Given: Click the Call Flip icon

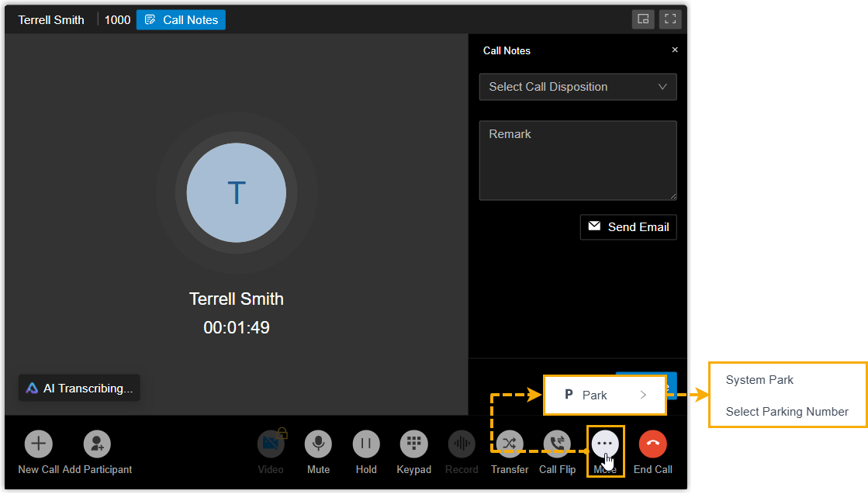Looking at the screenshot, I should (x=557, y=444).
